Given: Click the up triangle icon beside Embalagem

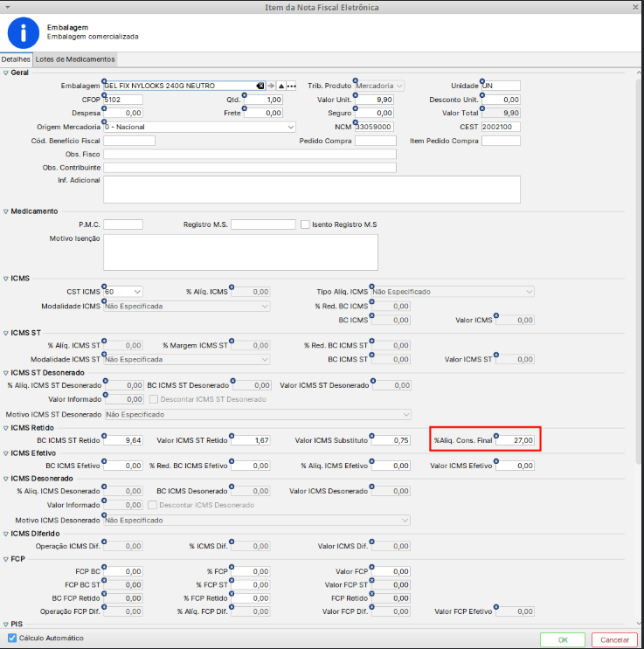Looking at the screenshot, I should (x=281, y=86).
